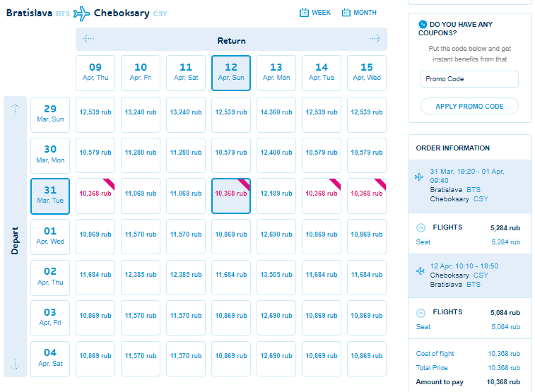Click the calendar icon beside WEEK

tap(304, 13)
